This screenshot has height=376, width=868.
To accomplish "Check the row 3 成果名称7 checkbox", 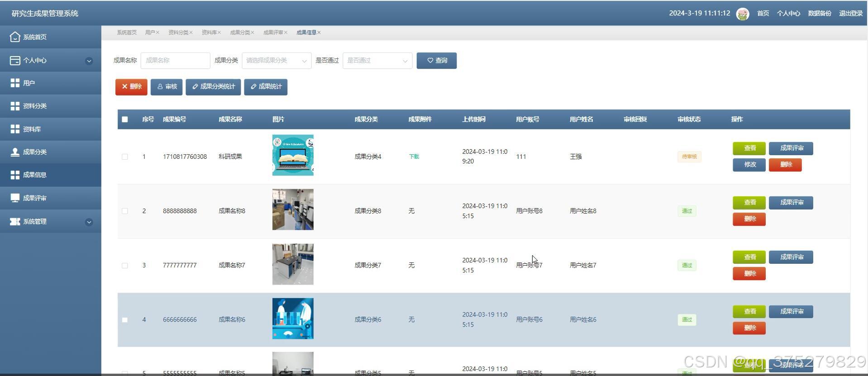I will pos(125,266).
